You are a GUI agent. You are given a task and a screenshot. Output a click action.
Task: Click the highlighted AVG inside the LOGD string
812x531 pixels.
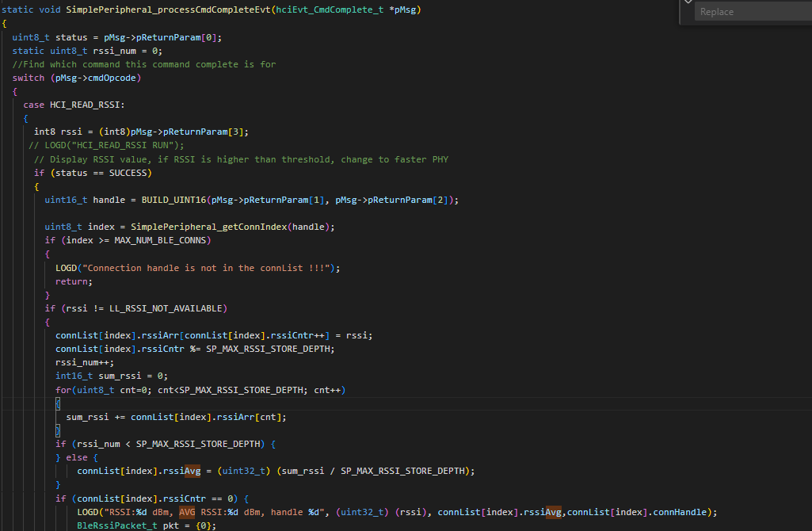click(187, 512)
